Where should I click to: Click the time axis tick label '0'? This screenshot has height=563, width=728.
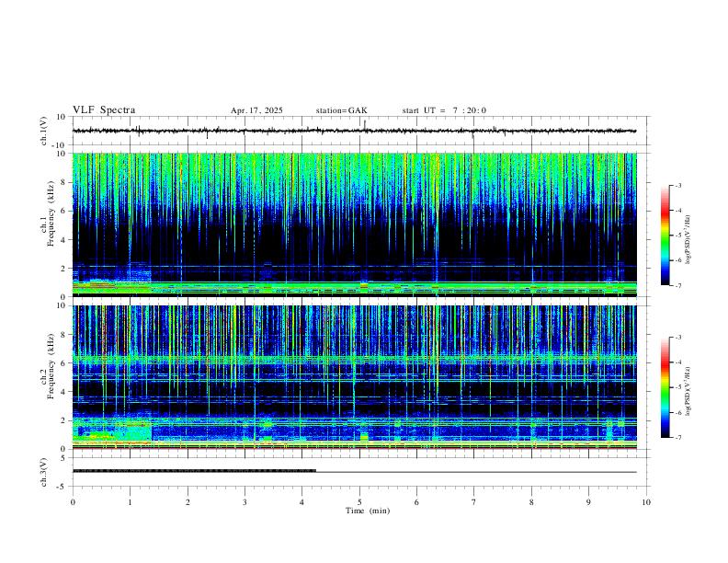(x=73, y=502)
